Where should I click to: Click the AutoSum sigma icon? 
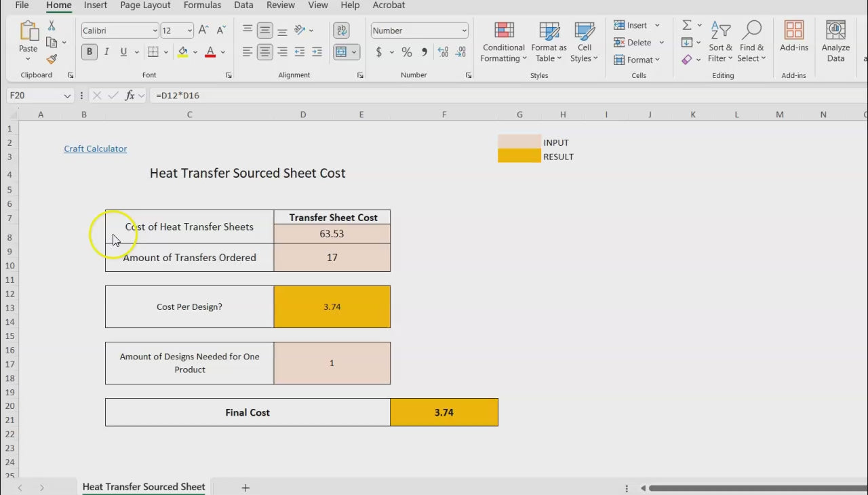point(686,25)
